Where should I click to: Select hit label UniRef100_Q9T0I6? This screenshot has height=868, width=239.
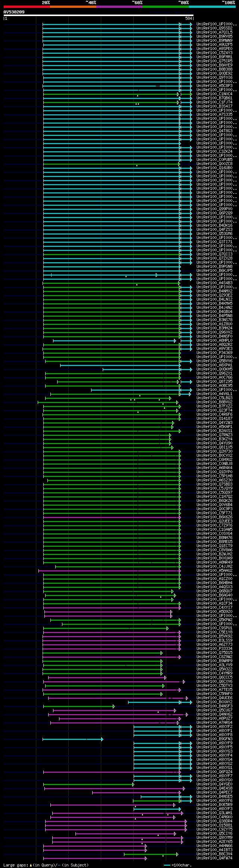click(x=214, y=77)
